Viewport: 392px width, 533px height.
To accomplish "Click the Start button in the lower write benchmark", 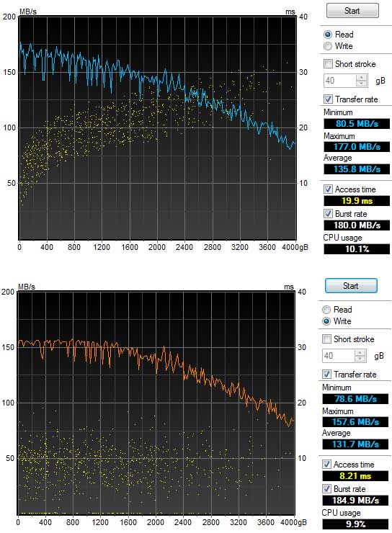I will [351, 285].
